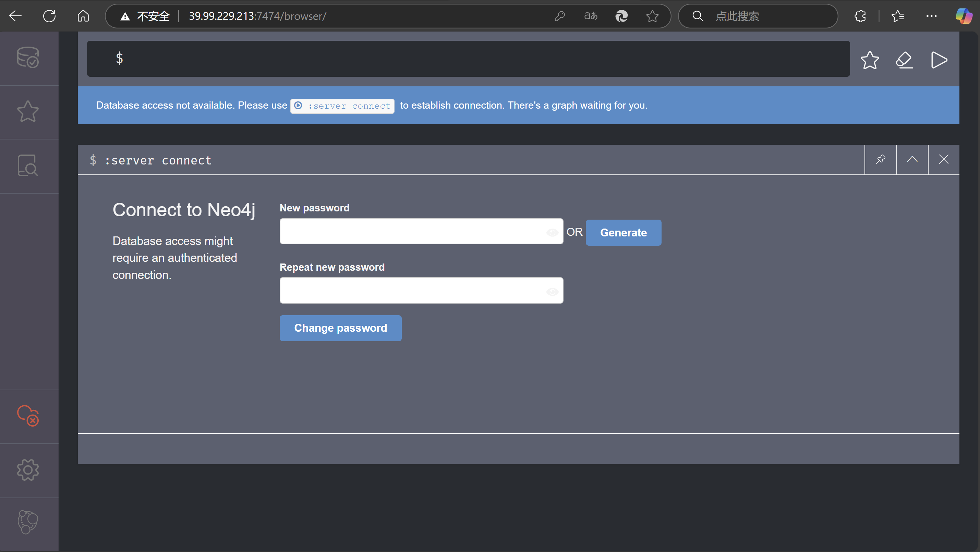Open browser extensions puzzle icon
980x552 pixels.
tap(860, 16)
